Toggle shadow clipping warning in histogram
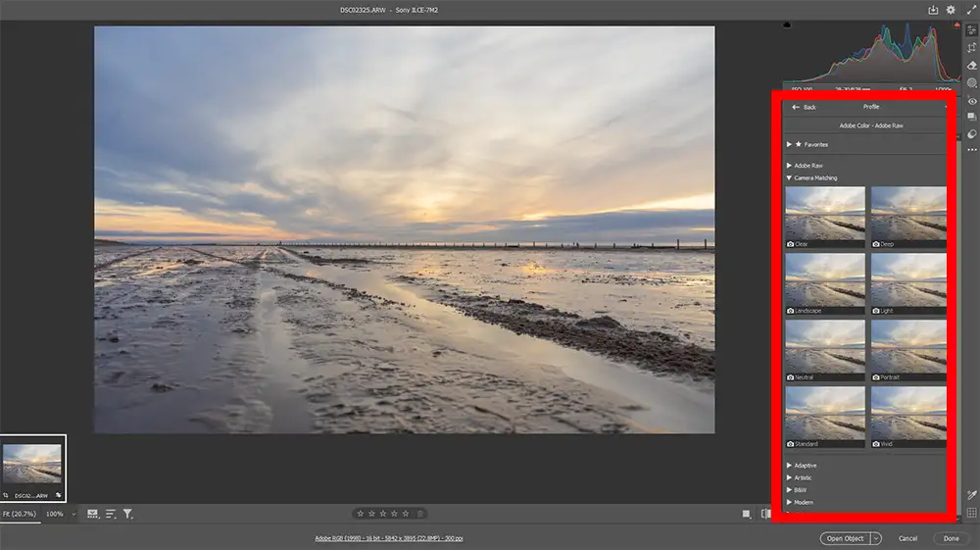Image resolution: width=980 pixels, height=550 pixels. click(787, 25)
